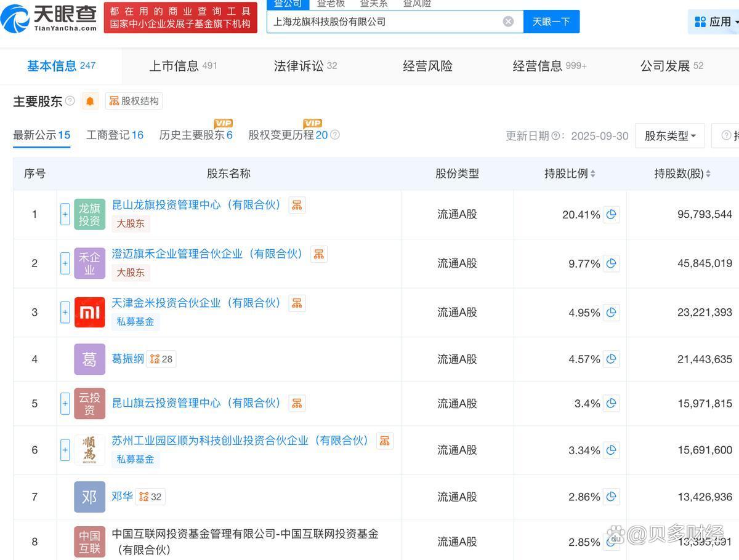Select the 历史主要股东 6 sub-tab
The height and width of the screenshot is (560, 739).
(x=196, y=135)
